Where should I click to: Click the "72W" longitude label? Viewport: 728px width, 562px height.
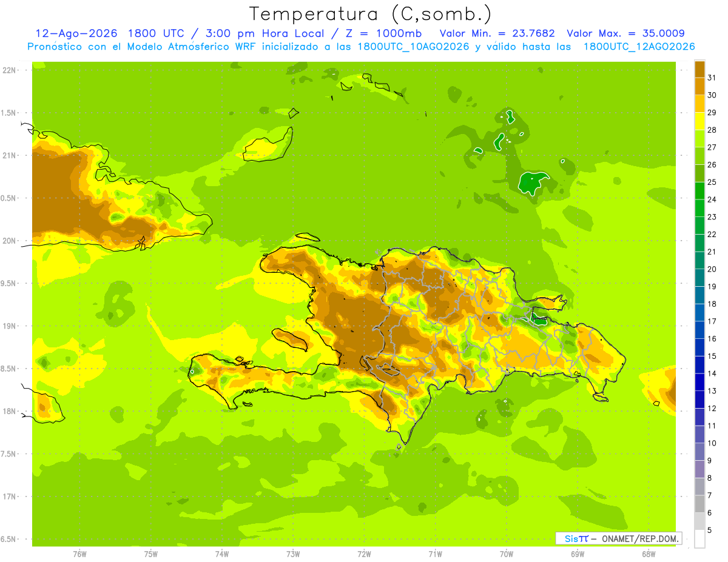pos(364,554)
